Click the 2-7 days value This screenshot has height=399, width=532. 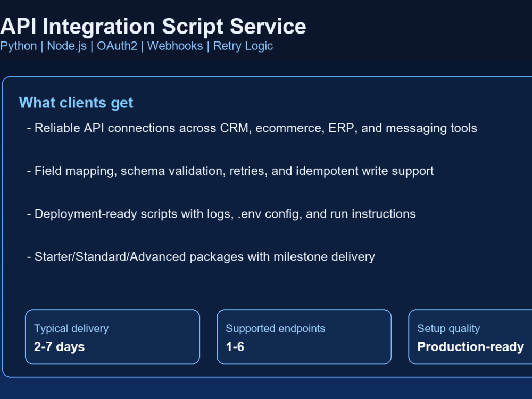click(x=60, y=347)
